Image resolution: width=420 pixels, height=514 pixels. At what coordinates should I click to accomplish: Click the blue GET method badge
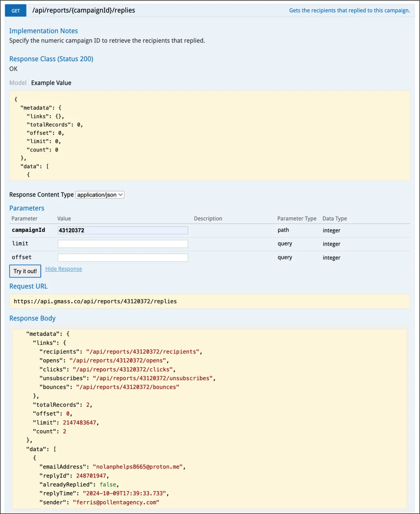pos(15,11)
